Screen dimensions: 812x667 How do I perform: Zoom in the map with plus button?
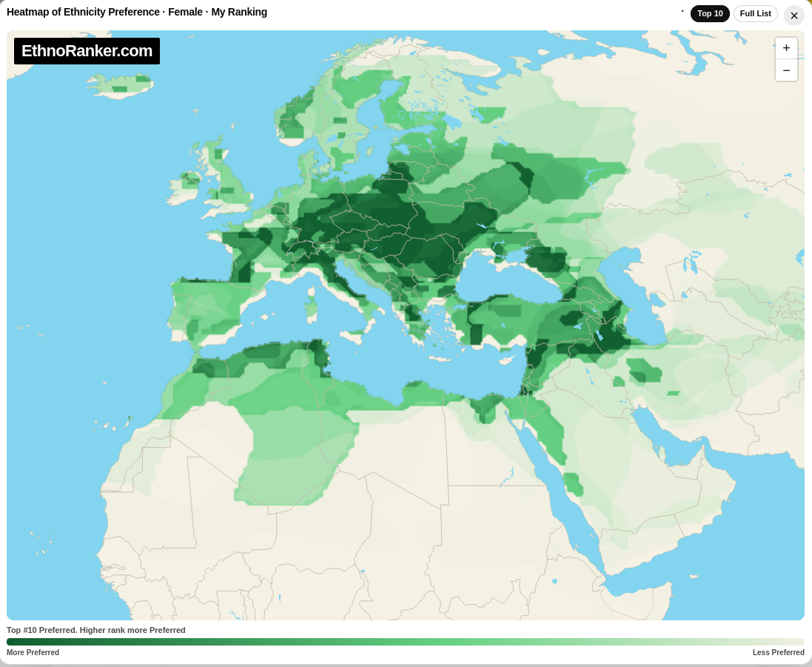coord(786,48)
